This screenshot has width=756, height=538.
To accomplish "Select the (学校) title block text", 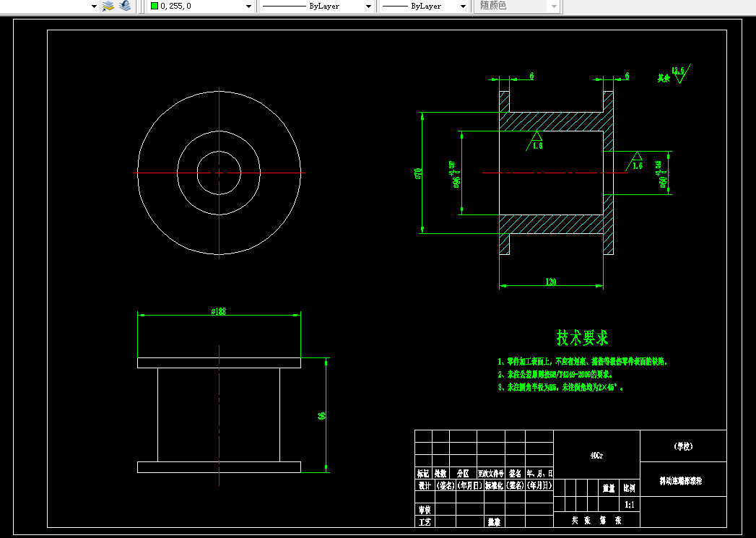I will click(683, 446).
